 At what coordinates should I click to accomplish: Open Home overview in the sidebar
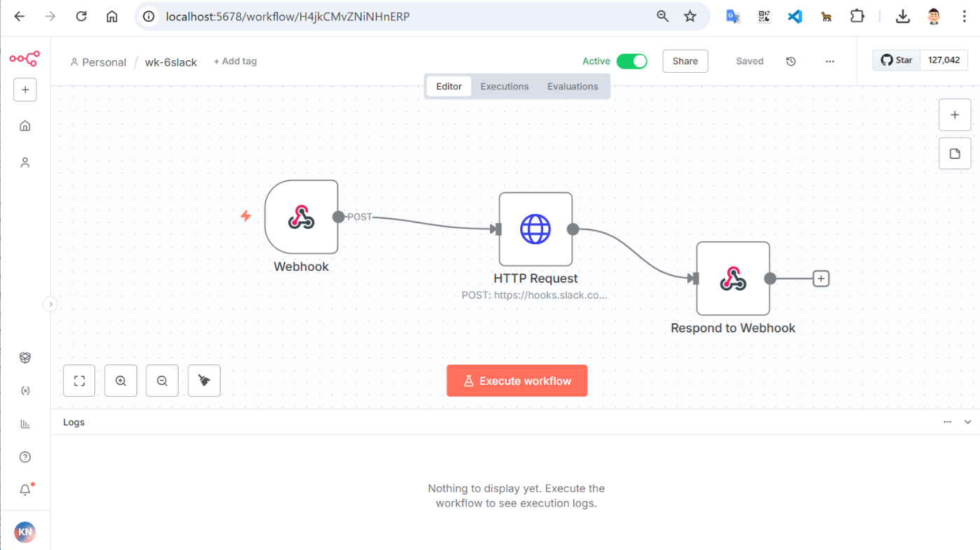click(x=25, y=126)
